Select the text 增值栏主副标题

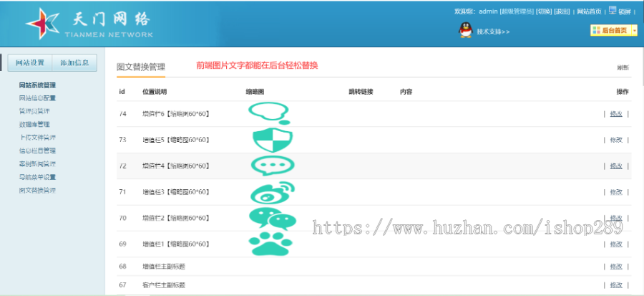164,267
